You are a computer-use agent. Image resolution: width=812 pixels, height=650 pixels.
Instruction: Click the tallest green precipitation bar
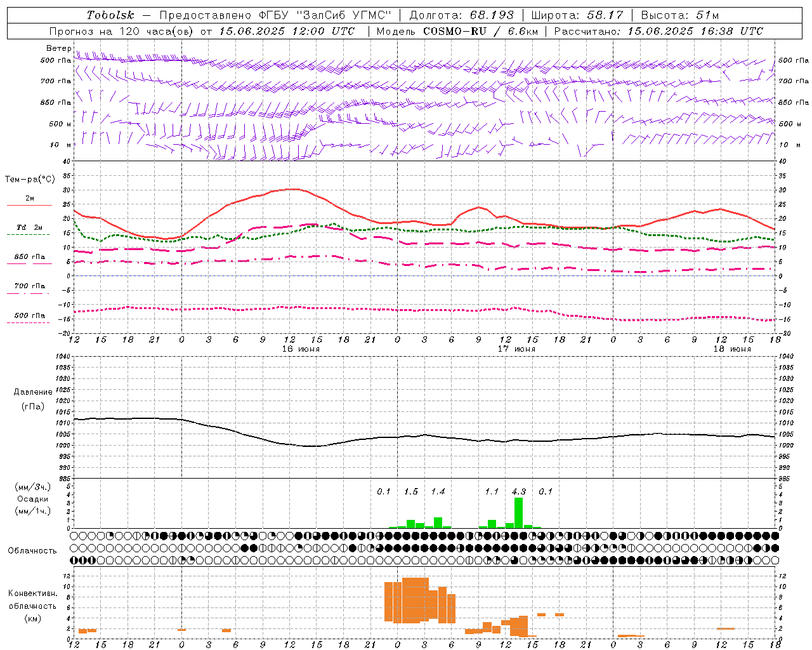[518, 513]
